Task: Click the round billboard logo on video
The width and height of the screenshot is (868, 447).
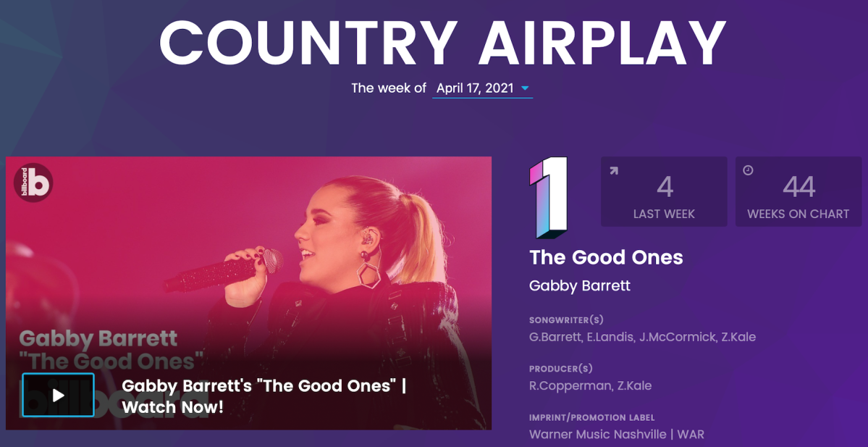Action: (x=33, y=183)
